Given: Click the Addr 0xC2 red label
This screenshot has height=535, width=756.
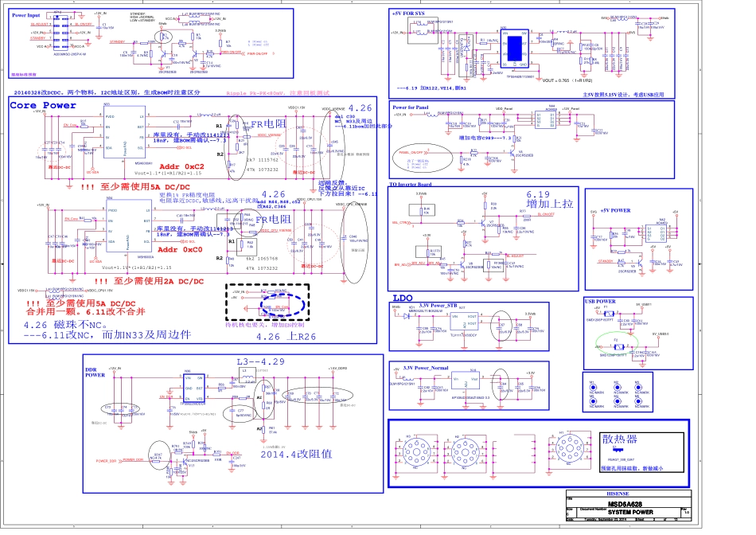Looking at the screenshot, I should (x=182, y=167).
